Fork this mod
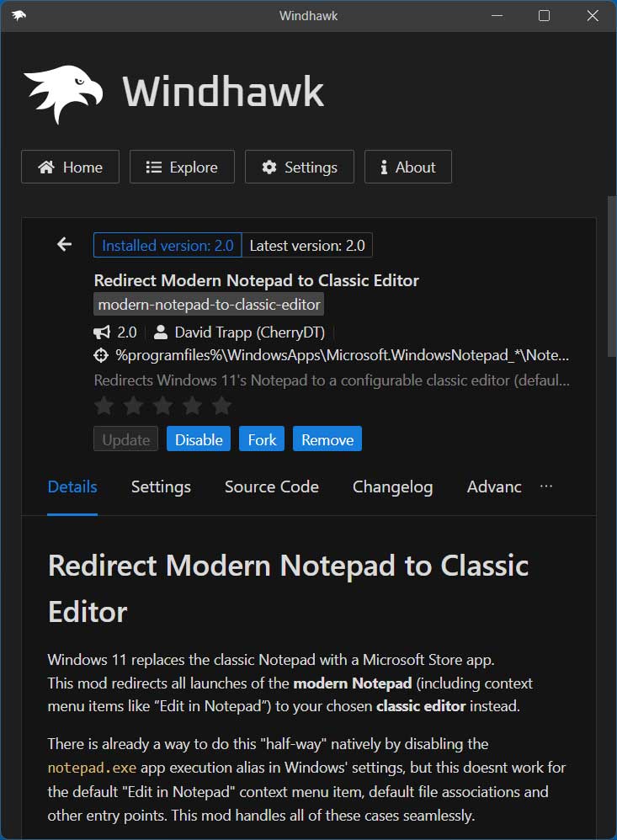Image resolution: width=617 pixels, height=840 pixels. 262,439
